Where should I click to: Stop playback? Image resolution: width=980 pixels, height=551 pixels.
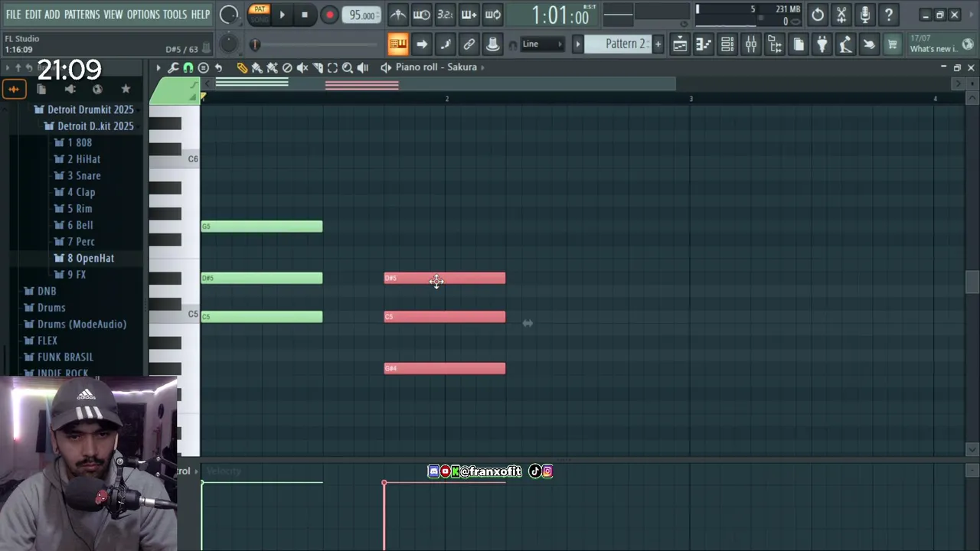305,15
